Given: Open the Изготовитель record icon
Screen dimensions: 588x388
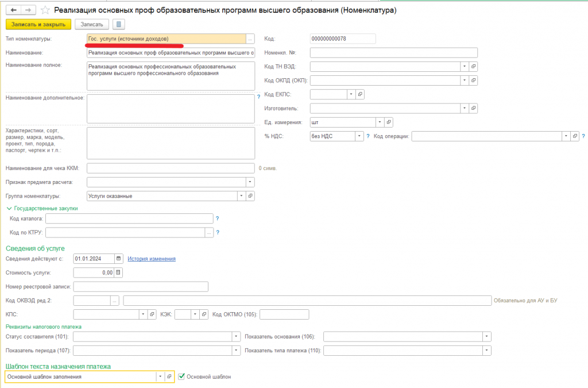Looking at the screenshot, I should (x=473, y=108).
